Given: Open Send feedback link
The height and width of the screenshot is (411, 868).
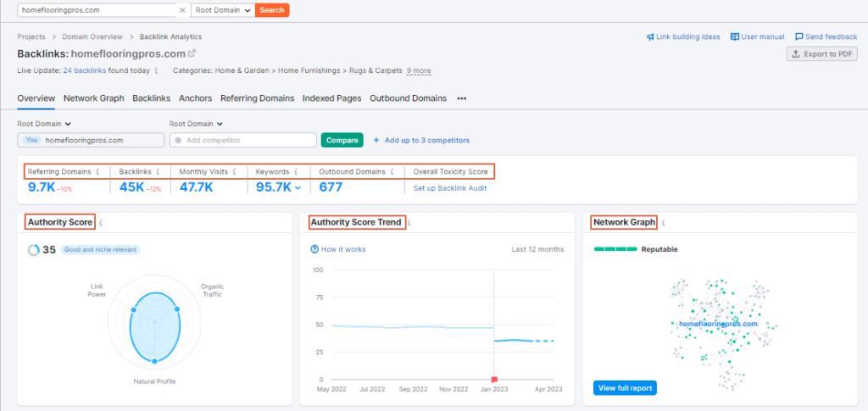Looking at the screenshot, I should click(x=831, y=36).
